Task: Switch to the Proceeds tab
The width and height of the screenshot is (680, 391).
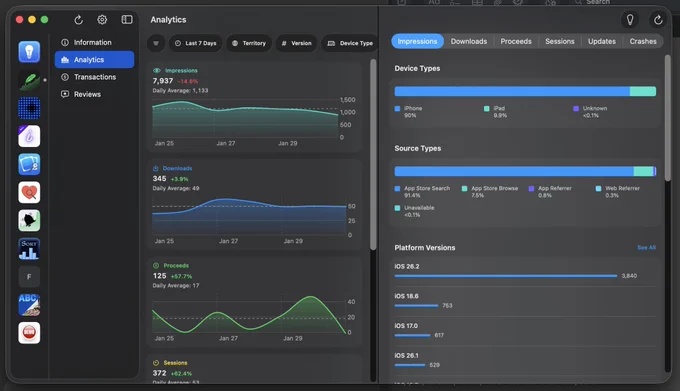Action: click(516, 41)
